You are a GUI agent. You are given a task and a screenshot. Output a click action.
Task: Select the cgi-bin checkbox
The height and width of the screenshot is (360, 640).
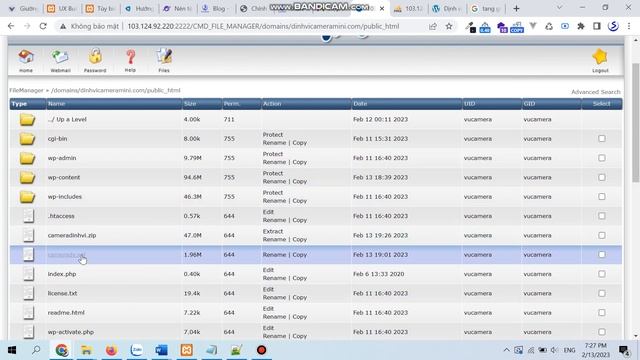pyautogui.click(x=602, y=139)
